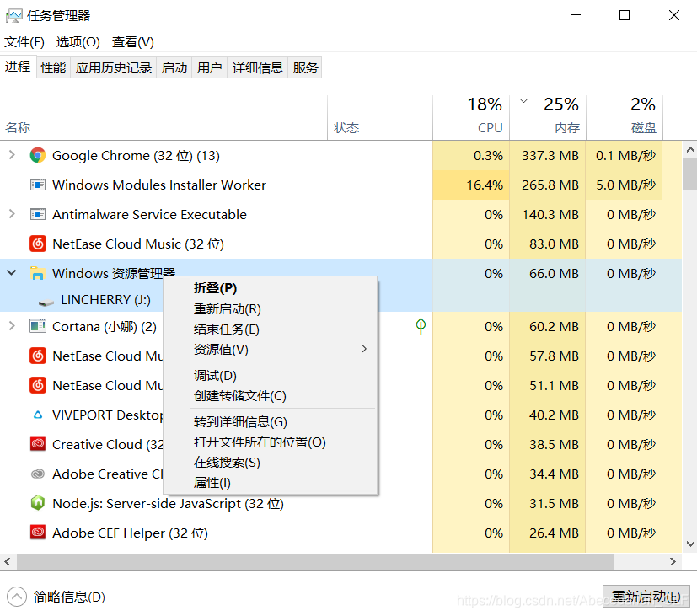Click the vertical scrollbar thumb
Image resolution: width=697 pixels, height=616 pixels.
[690, 174]
